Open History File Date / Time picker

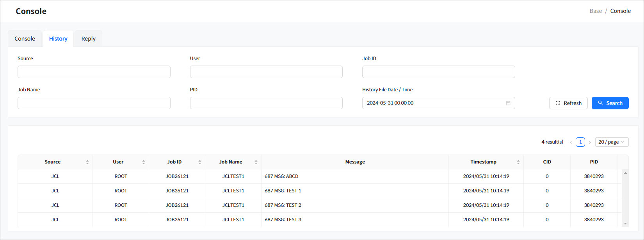pos(433,103)
